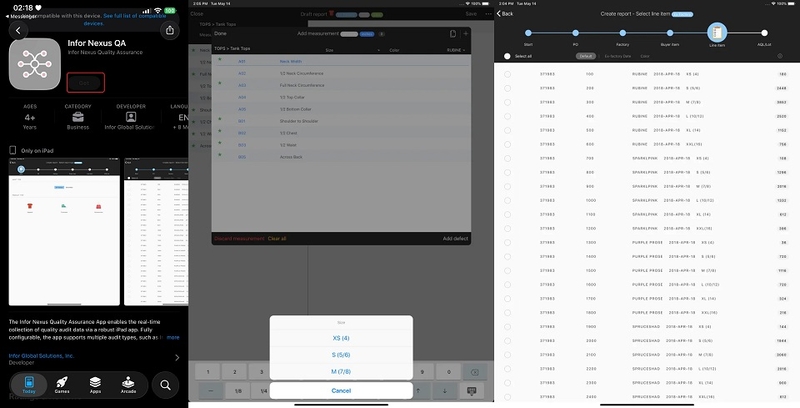Viewport: 800px width, 408px height.
Task: Tap Add defect
Action: pyautogui.click(x=456, y=239)
